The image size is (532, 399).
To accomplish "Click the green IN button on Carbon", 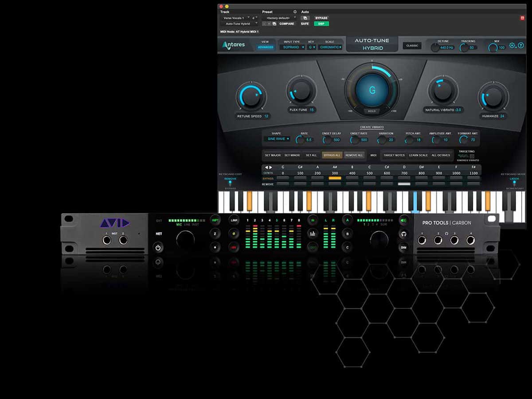I will 313,220.
